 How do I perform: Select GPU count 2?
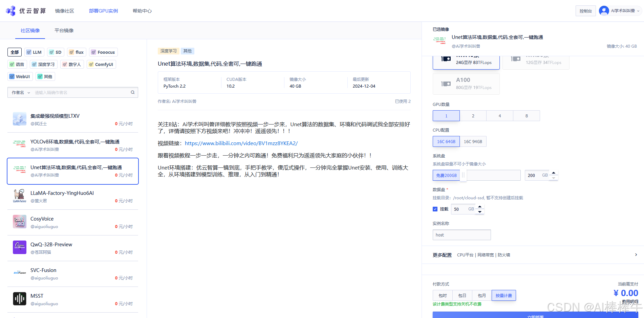[x=473, y=116]
